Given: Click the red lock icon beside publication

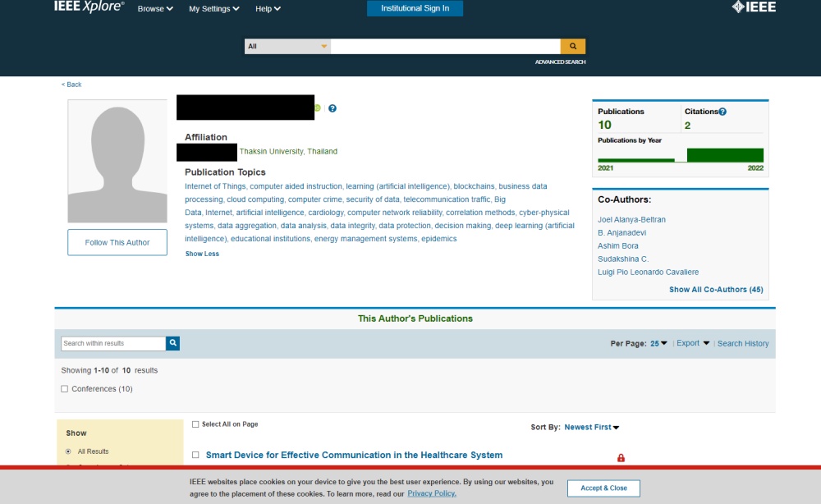Looking at the screenshot, I should click(621, 457).
